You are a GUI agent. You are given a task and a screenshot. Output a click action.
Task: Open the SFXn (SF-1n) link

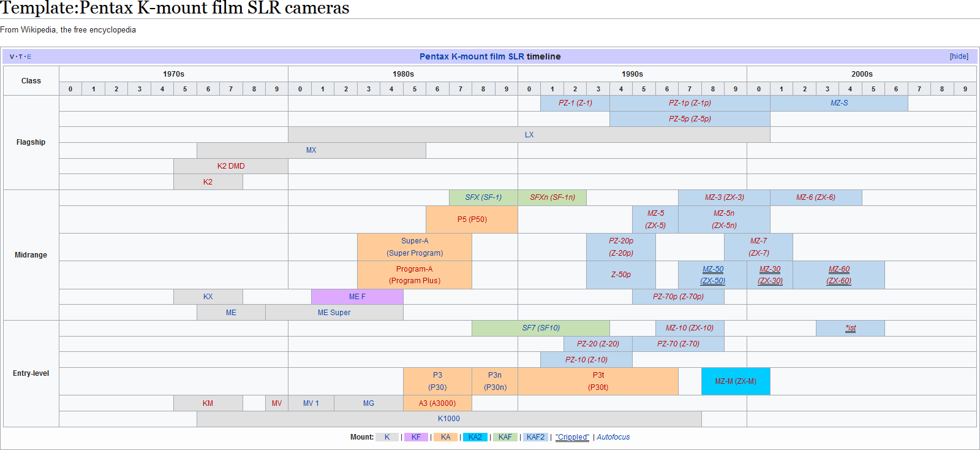point(552,197)
